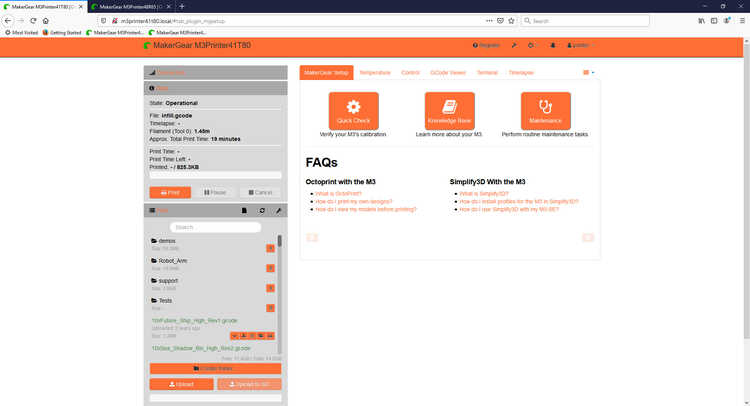
Task: Switch to the GCode Viewer tab
Action: [x=448, y=73]
